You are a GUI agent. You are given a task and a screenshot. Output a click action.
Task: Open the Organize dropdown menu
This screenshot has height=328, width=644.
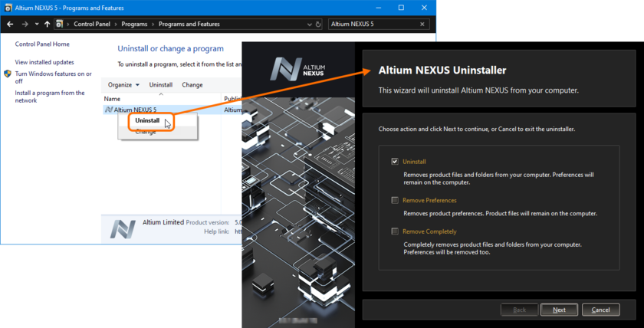(x=123, y=85)
